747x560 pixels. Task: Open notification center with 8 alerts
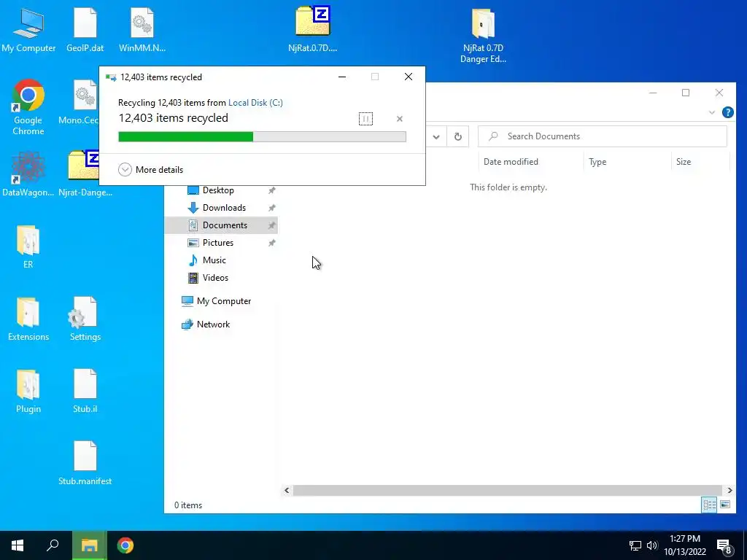click(x=724, y=547)
